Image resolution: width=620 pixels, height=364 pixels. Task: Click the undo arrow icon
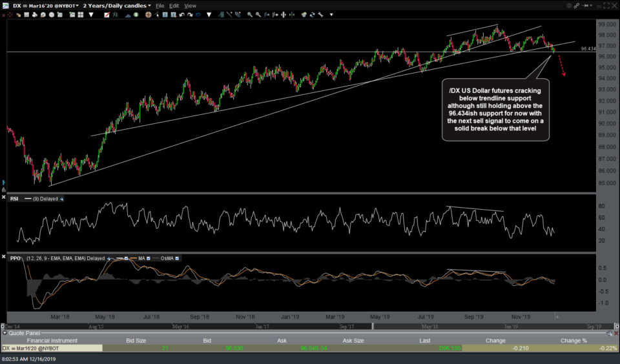click(182, 14)
